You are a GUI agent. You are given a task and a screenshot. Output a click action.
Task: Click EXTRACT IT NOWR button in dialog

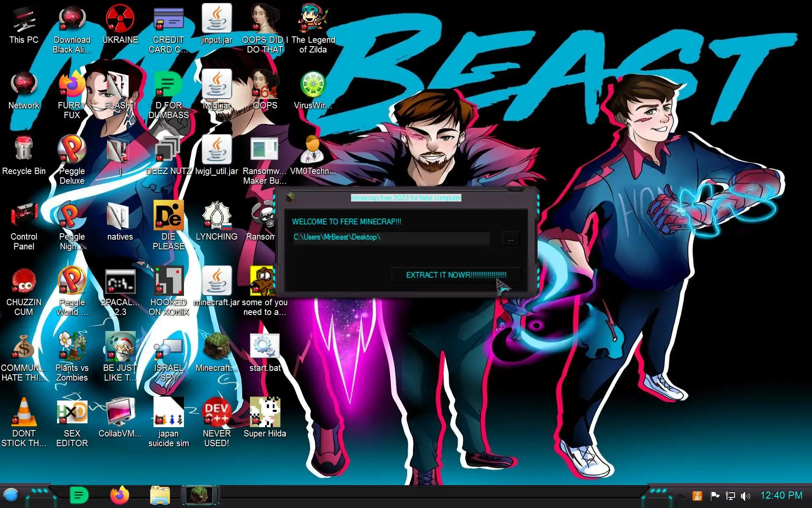point(455,275)
